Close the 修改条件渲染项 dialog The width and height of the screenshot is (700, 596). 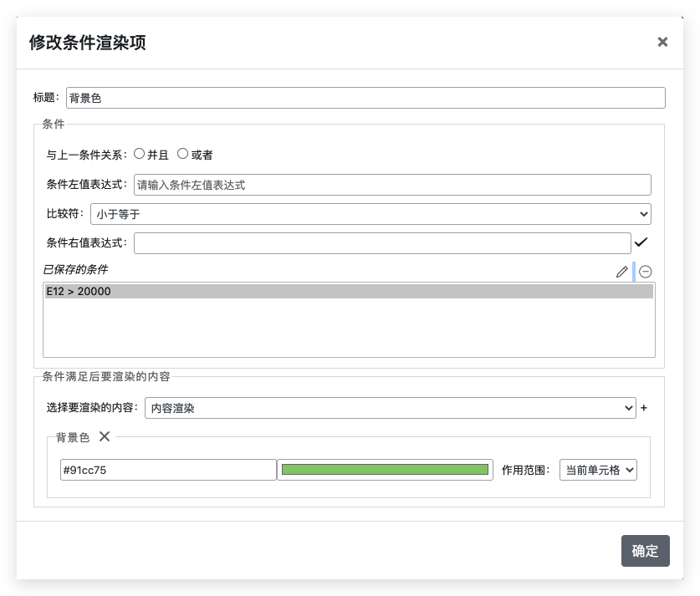(662, 42)
